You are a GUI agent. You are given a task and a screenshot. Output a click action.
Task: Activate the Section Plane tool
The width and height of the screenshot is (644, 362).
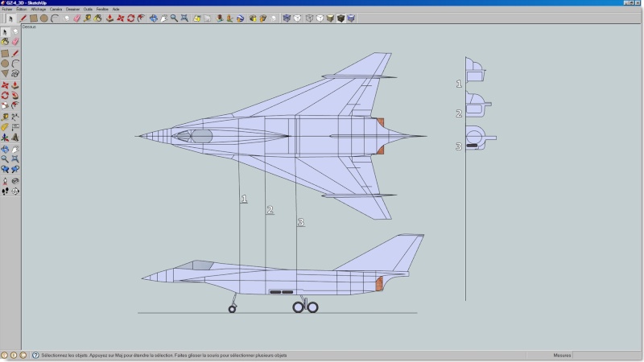(15, 191)
